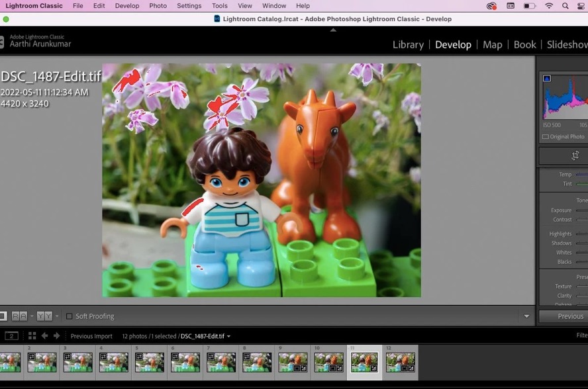Select filmstrip thumbnail number 9
The width and height of the screenshot is (588, 389).
tap(293, 363)
